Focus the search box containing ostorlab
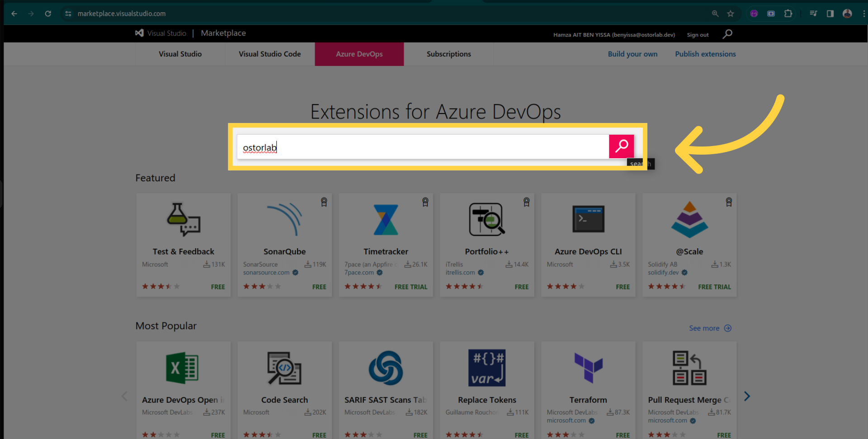 [423, 147]
